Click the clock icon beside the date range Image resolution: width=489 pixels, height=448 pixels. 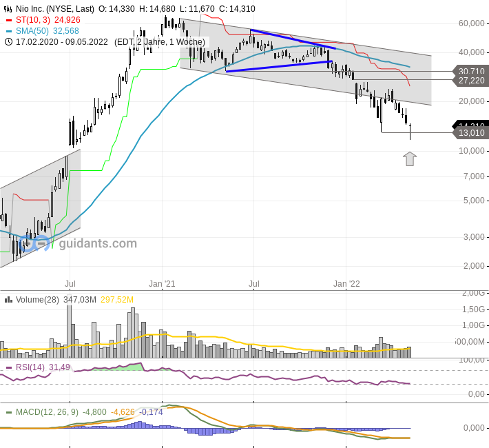8,42
